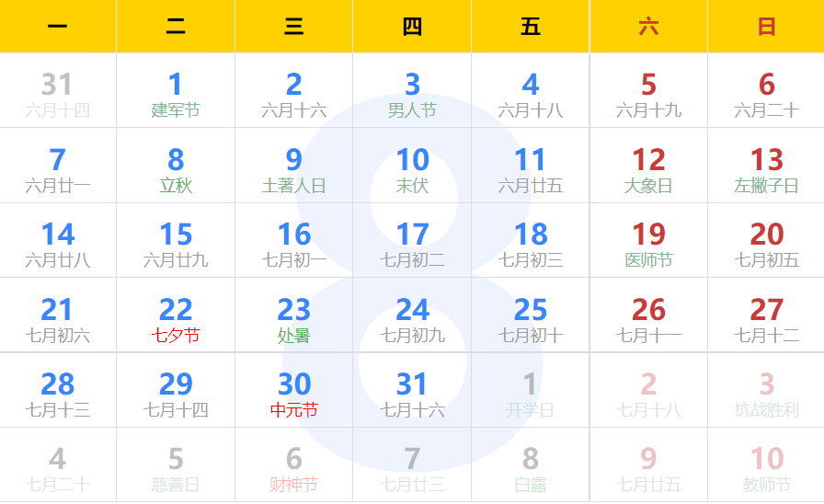Select the Wednesday column header 三
The image size is (824, 504).
click(x=293, y=27)
